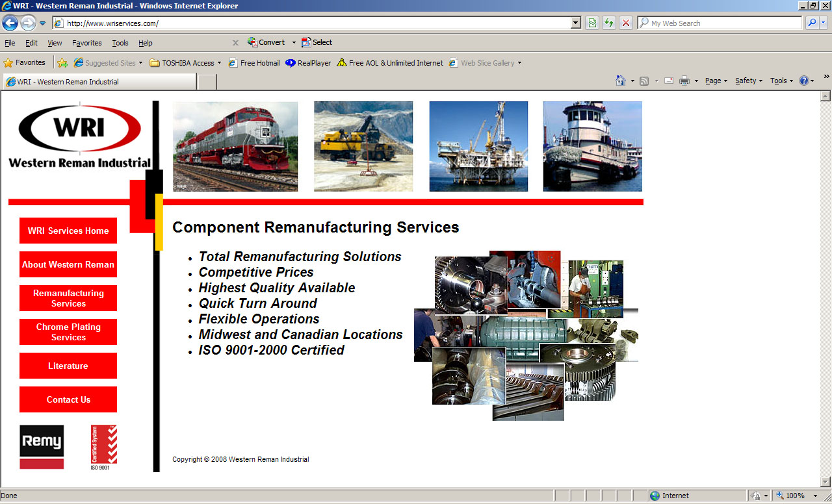Open the View menu
The image size is (832, 504).
coord(55,43)
